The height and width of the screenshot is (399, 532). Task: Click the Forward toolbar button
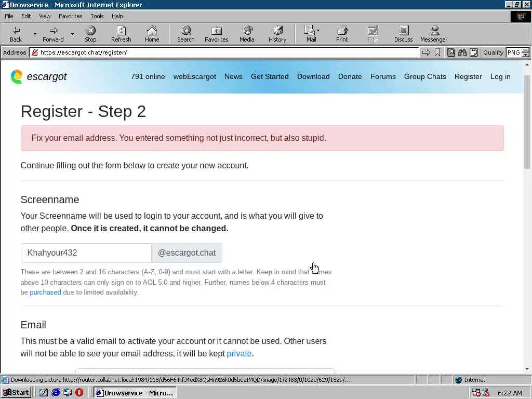pyautogui.click(x=53, y=34)
